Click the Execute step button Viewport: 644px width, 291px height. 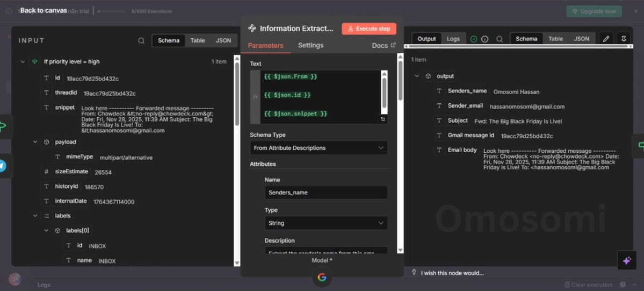tap(369, 29)
